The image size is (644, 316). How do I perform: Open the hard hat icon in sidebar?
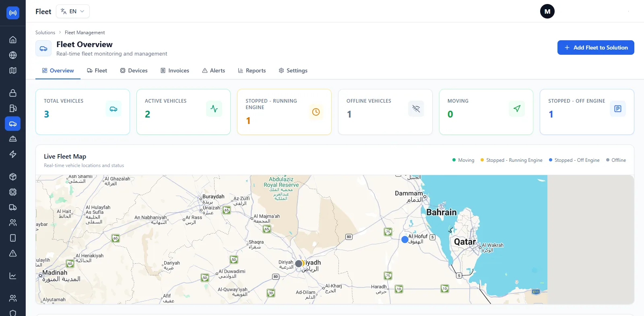click(x=13, y=139)
